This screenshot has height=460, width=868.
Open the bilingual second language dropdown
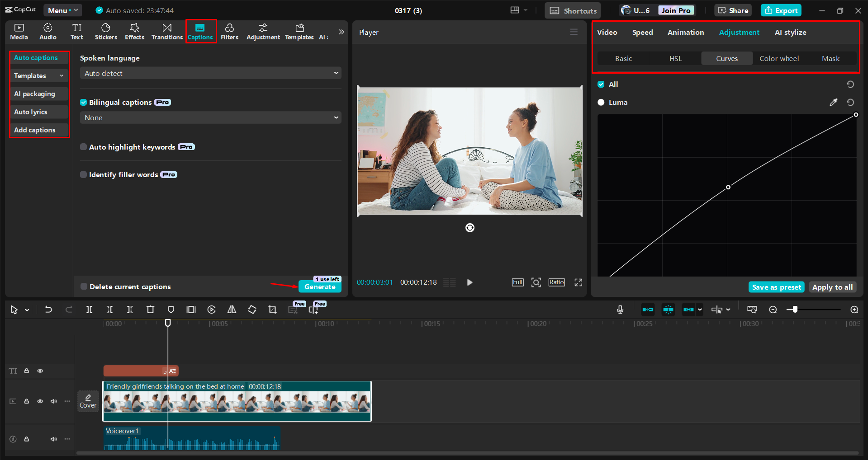(x=210, y=117)
